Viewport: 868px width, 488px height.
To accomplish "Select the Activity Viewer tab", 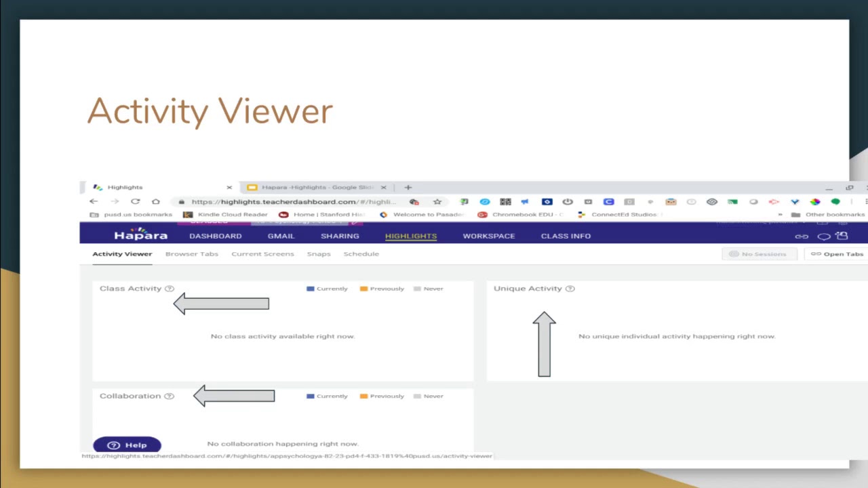I will [x=122, y=254].
